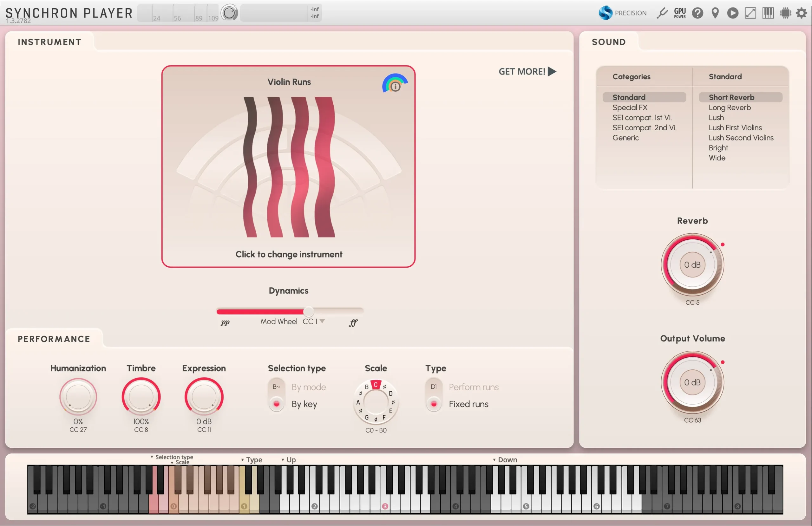Open the CPU chip icon
Image resolution: width=812 pixels, height=526 pixels.
(x=785, y=13)
